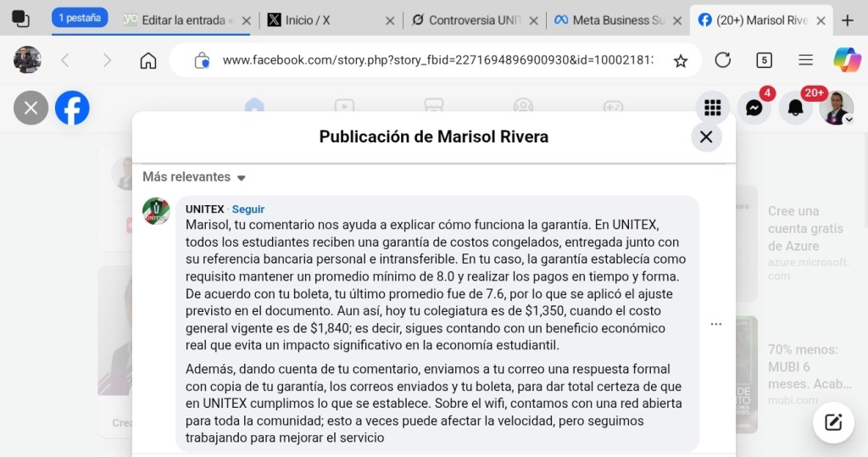
Task: Open the comment options three-dot menu
Action: coord(716,324)
